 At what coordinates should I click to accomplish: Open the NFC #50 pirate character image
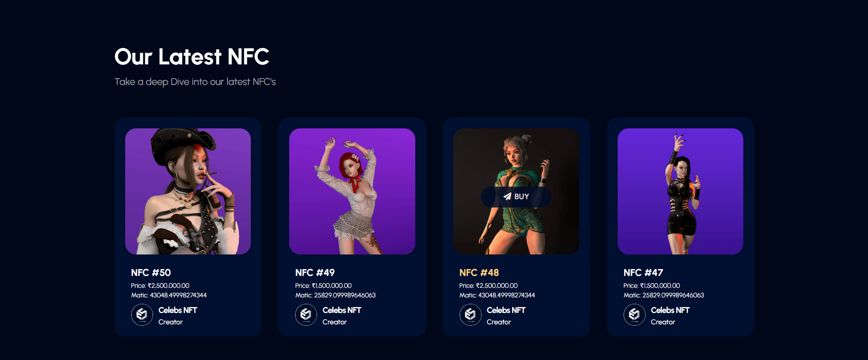pyautogui.click(x=188, y=191)
